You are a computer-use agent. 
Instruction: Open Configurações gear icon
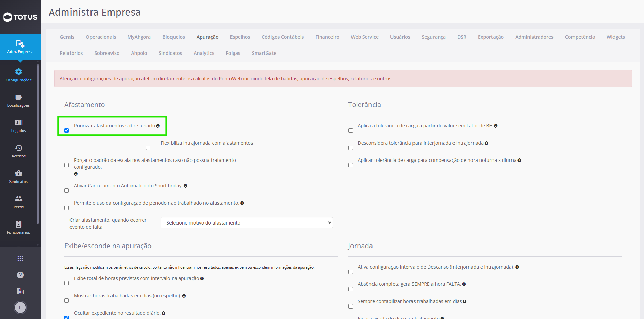point(19,72)
